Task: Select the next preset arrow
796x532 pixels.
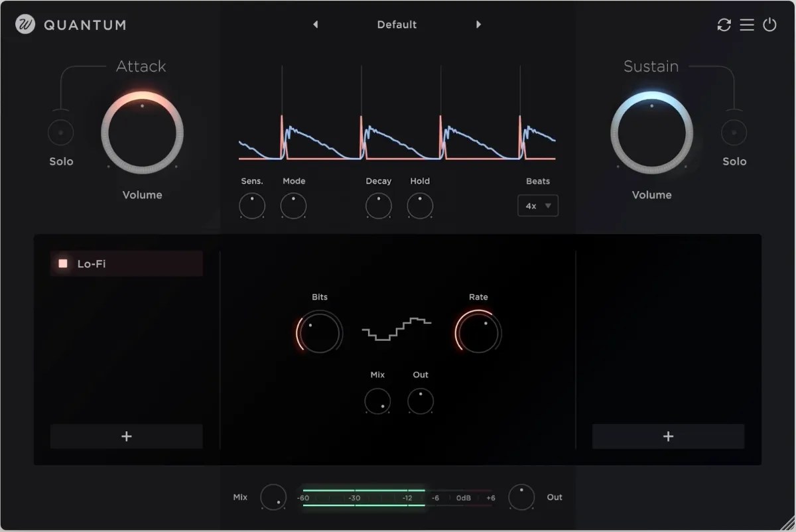Action: coord(479,24)
